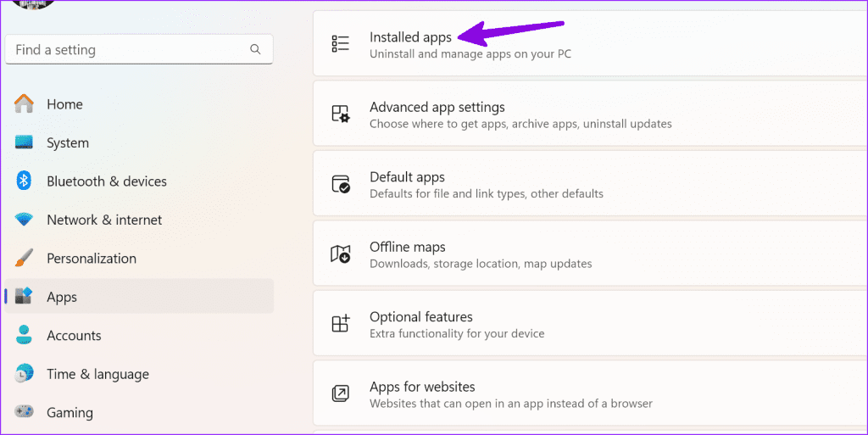This screenshot has height=435, width=868.
Task: Click the Network wifi icon in sidebar
Action: pos(25,220)
